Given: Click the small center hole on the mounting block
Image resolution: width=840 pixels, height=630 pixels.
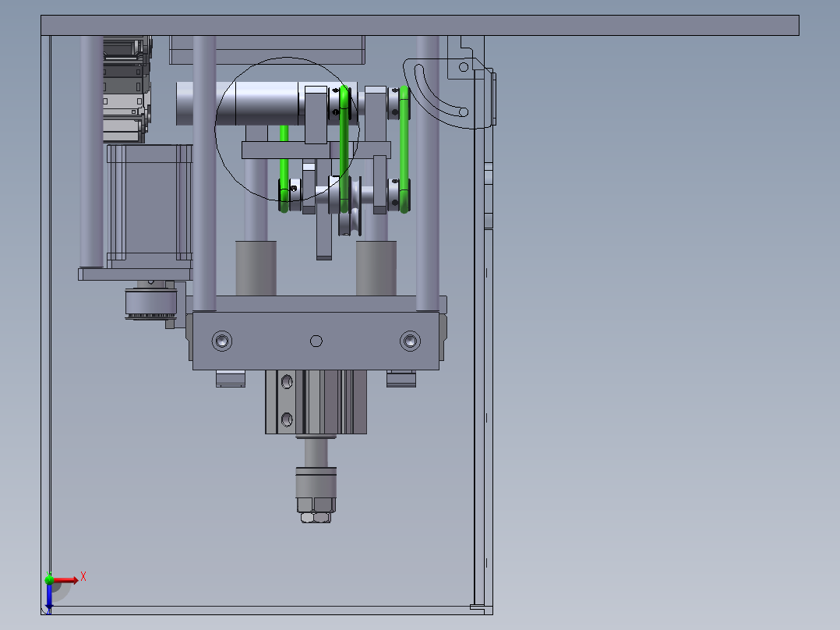Looking at the screenshot, I should [x=316, y=341].
